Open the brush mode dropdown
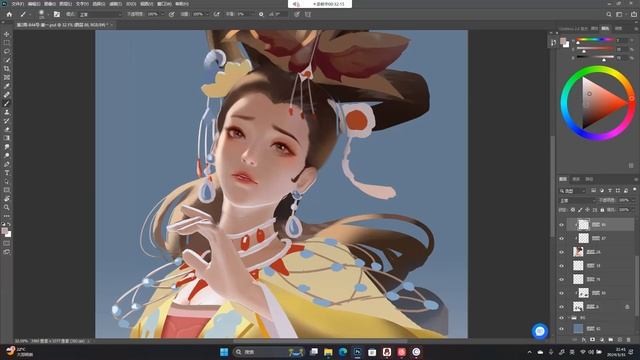Screen dimensions: 640x360 pos(100,14)
